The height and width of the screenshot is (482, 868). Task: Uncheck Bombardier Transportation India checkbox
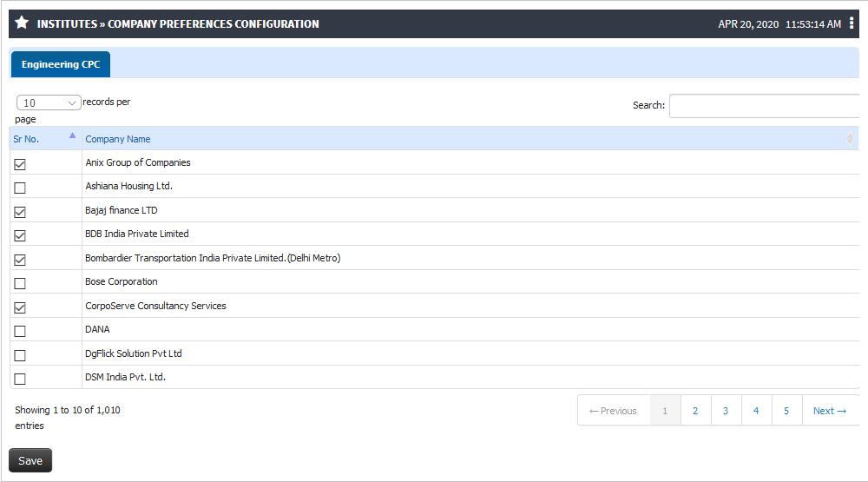[x=20, y=260]
